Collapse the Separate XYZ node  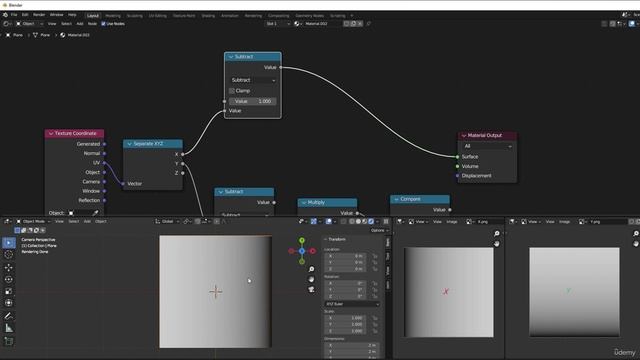129,144
